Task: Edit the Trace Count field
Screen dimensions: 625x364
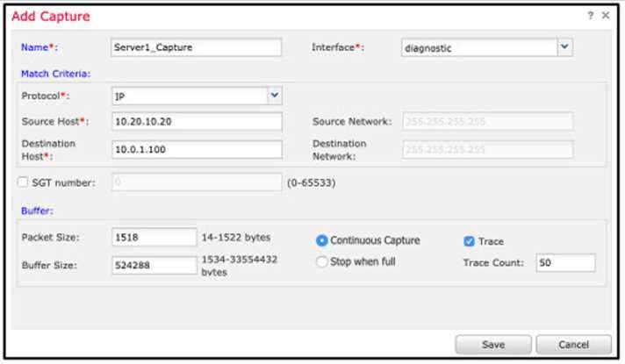Action: (564, 262)
